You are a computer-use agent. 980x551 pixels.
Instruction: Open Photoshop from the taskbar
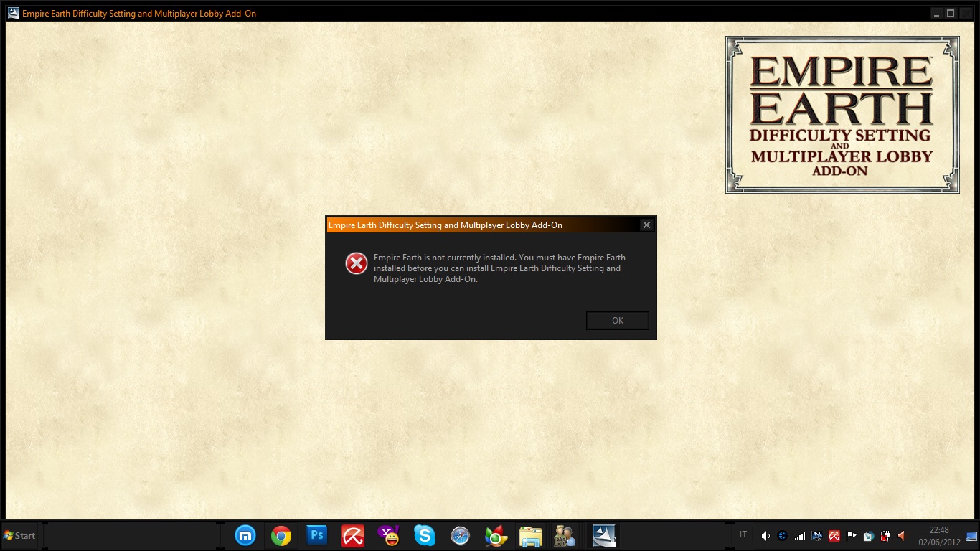[x=316, y=536]
